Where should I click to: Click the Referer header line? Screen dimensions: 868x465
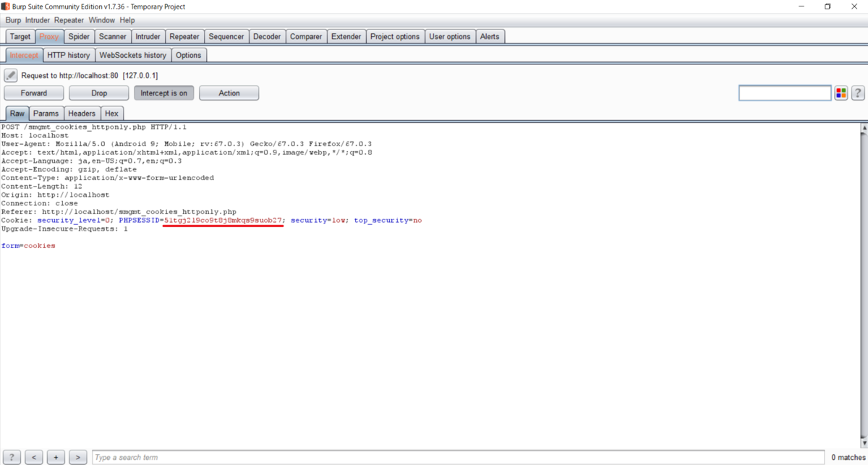pyautogui.click(x=119, y=212)
